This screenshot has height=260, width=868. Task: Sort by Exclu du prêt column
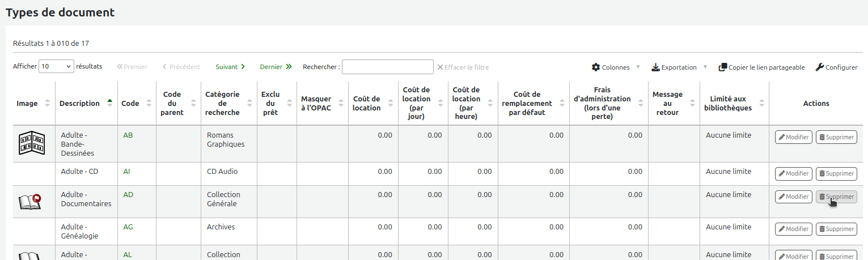tap(277, 103)
